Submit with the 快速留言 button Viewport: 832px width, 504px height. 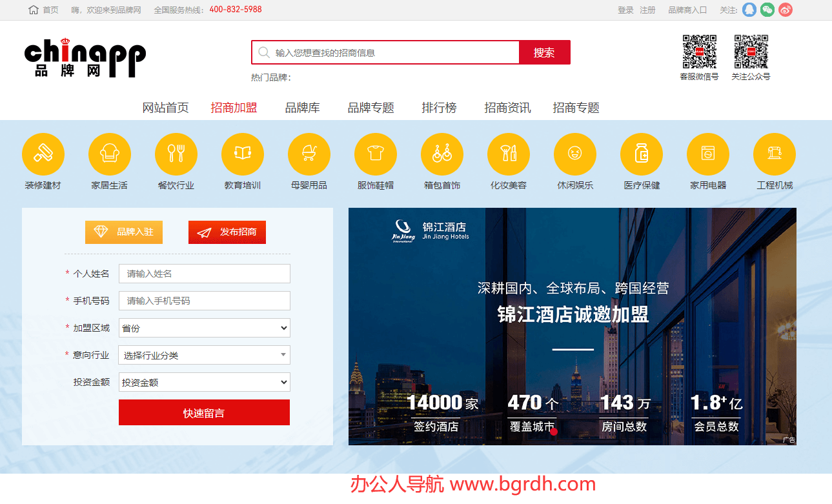(204, 412)
